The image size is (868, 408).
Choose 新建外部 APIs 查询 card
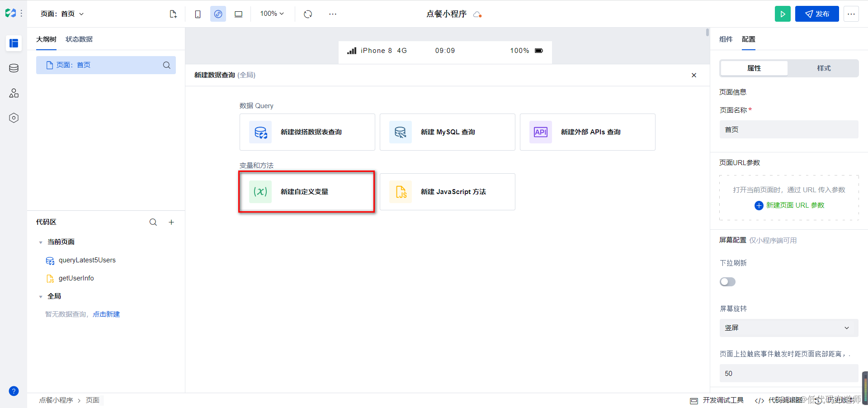(588, 132)
